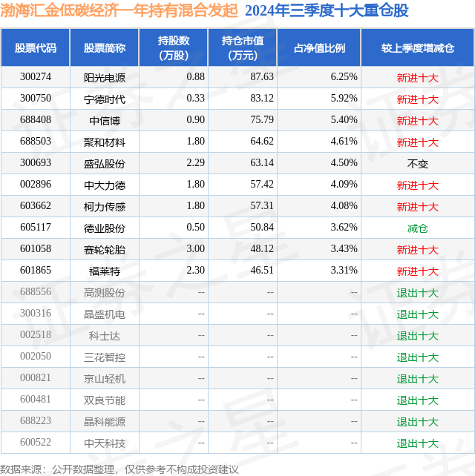Viewport: 475px width, 476px height.
Task: Select stock name 福莱特
Action: tap(105, 271)
